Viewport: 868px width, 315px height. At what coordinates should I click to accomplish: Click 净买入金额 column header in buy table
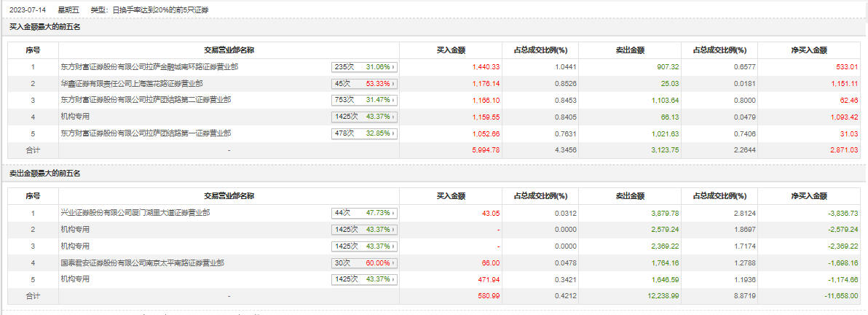point(809,50)
